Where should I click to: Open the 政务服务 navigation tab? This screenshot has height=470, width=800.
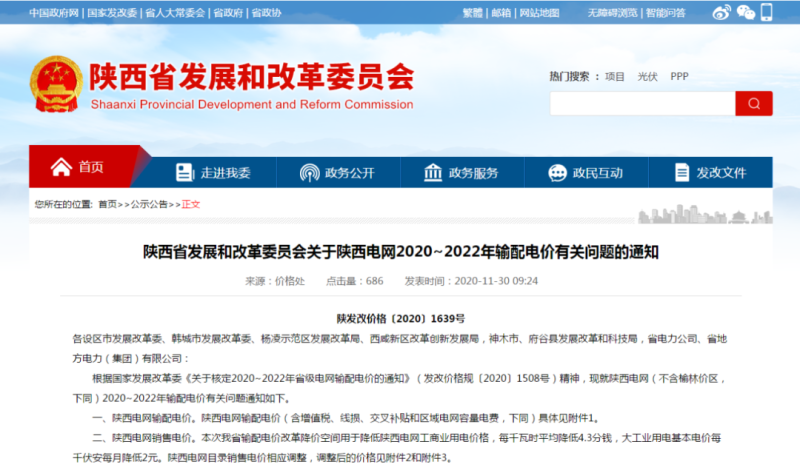click(x=462, y=172)
